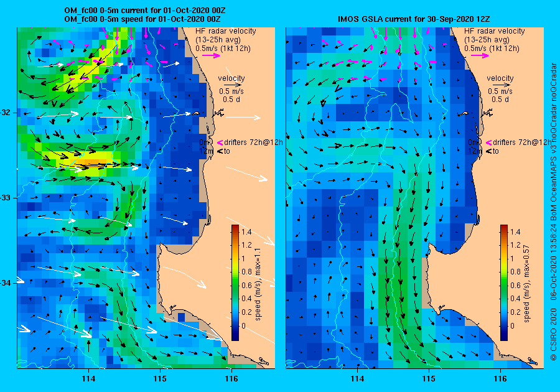This screenshot has height=392, width=560.
Task: Click longitude '116' under the IMOS GSLA map
Action: 500,379
